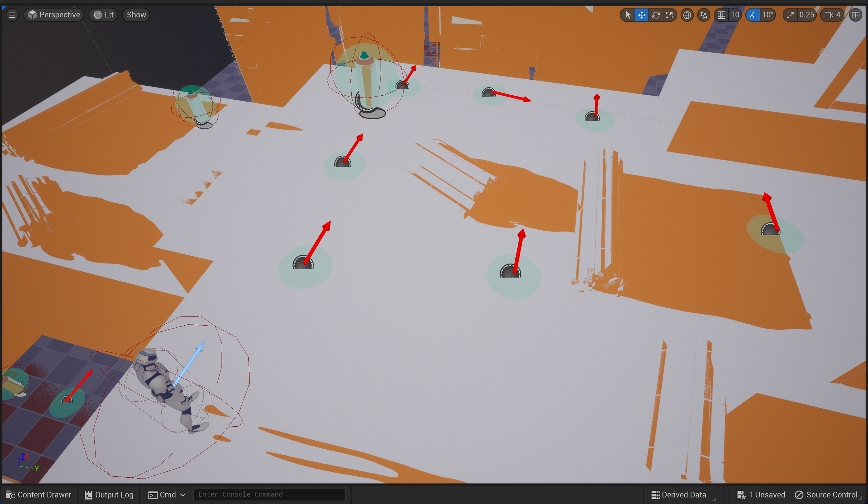Toggle grid snapping on or off
The width and height of the screenshot is (868, 504).
tap(721, 15)
